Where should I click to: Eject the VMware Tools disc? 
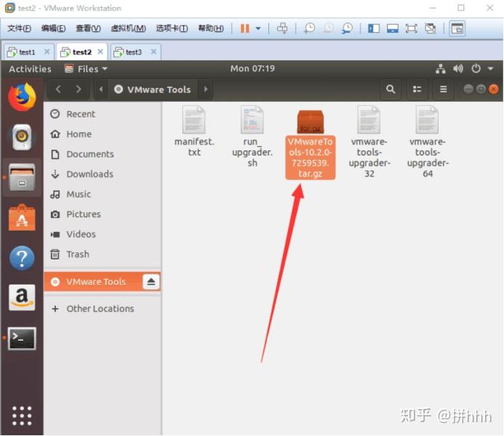click(151, 282)
